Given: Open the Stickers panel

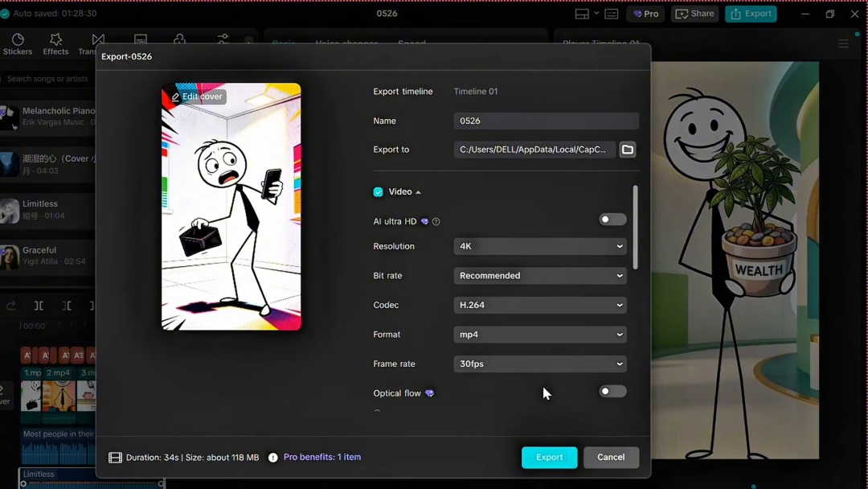Looking at the screenshot, I should [x=18, y=43].
